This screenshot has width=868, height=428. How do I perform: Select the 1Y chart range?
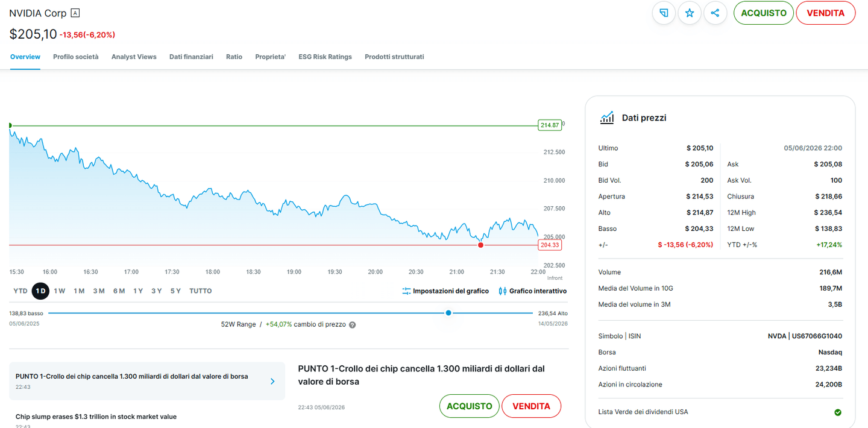point(138,291)
